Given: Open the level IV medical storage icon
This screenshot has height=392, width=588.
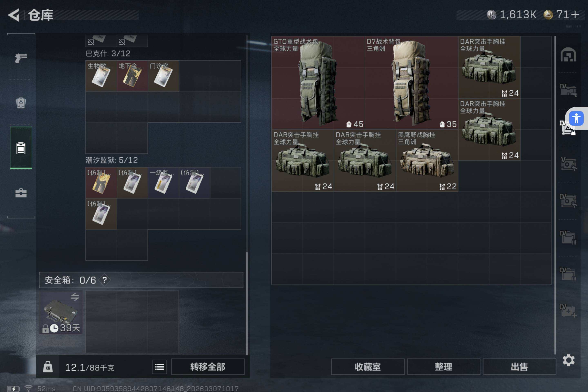Looking at the screenshot, I should [568, 311].
